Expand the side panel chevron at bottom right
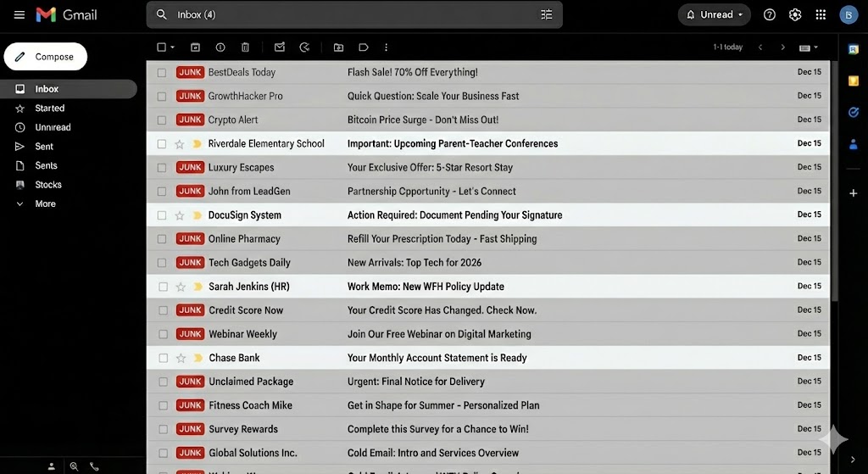 click(853, 460)
